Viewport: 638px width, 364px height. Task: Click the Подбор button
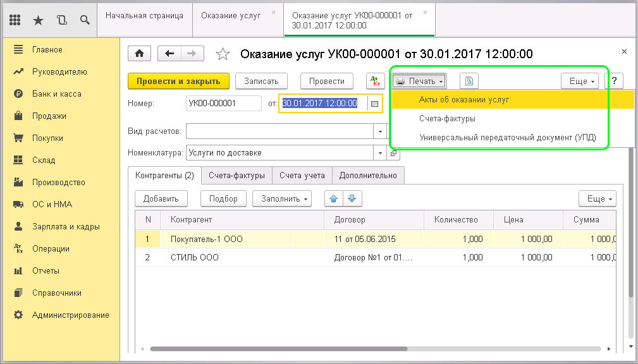tap(223, 198)
